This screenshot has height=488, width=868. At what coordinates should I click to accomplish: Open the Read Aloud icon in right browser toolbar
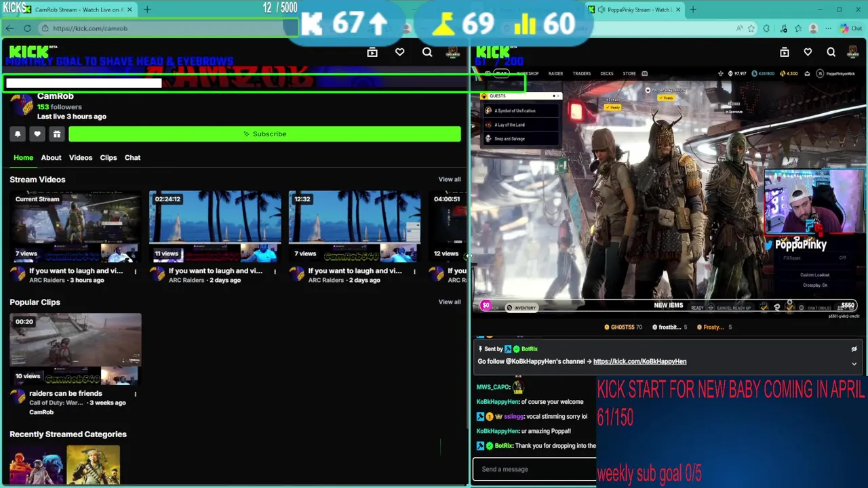pos(739,28)
